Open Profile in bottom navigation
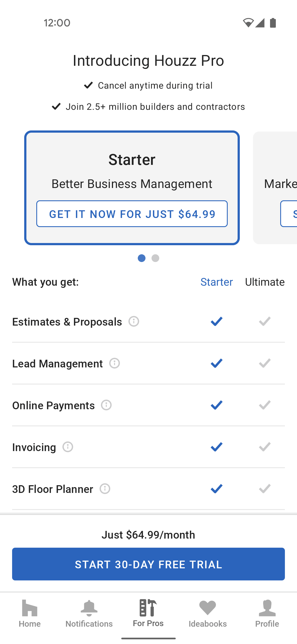The image size is (297, 644). click(x=267, y=614)
